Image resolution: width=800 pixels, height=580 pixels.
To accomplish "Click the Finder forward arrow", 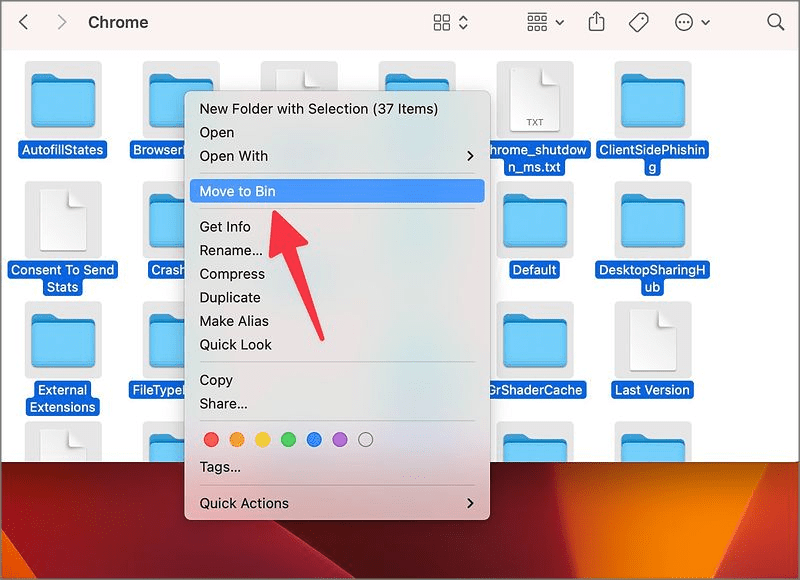I will [x=61, y=22].
